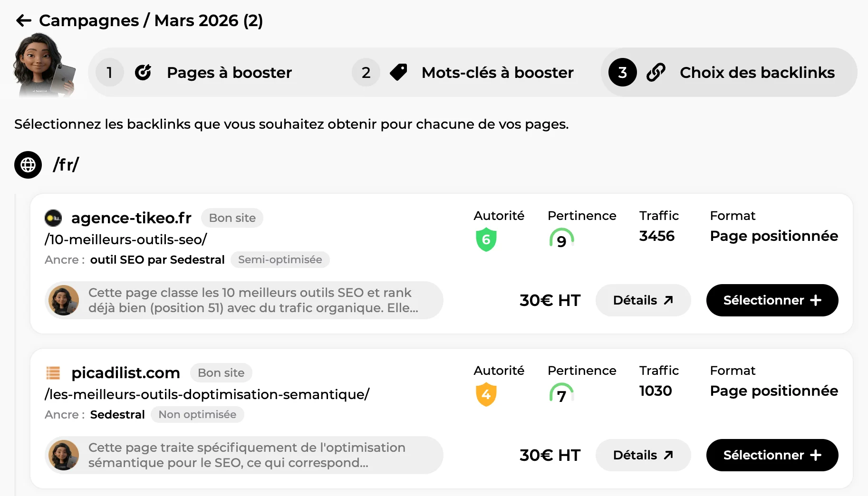
Task: Click the back arrow next to Campagnes
Action: click(x=23, y=20)
